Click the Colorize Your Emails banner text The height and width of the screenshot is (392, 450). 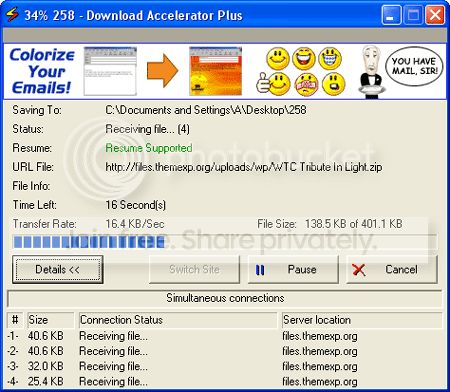coord(42,71)
